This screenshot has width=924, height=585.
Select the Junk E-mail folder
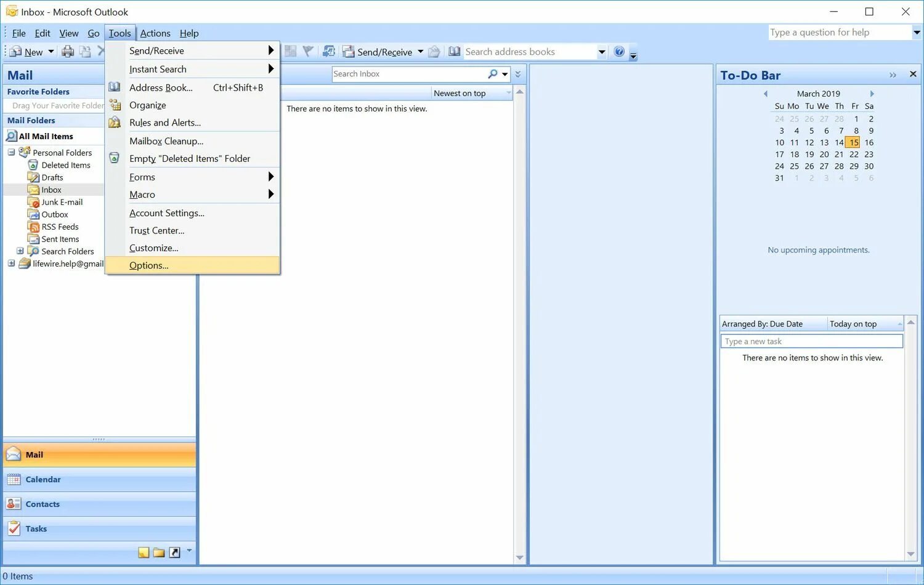62,202
